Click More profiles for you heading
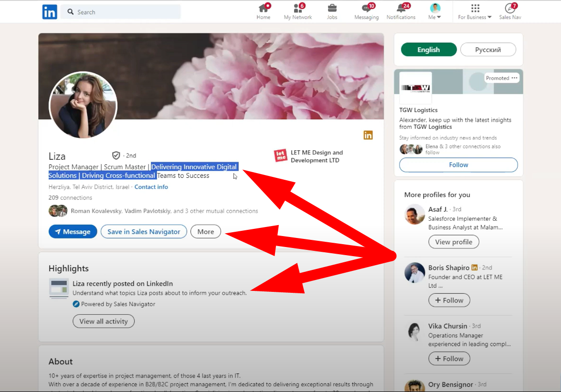 (x=437, y=195)
